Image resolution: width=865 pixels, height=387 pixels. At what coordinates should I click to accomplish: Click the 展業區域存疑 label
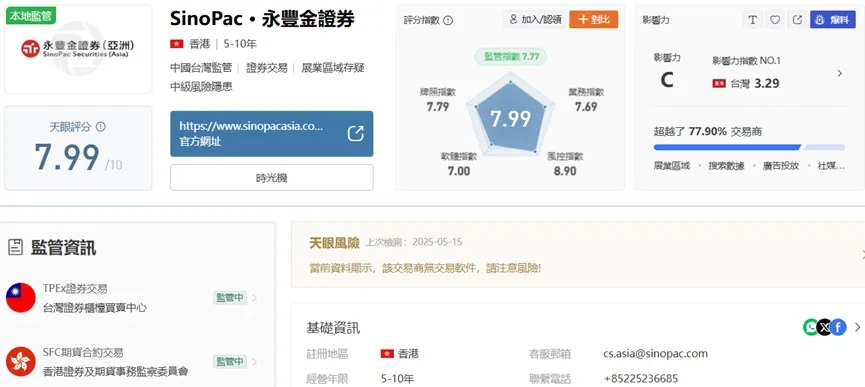(333, 68)
